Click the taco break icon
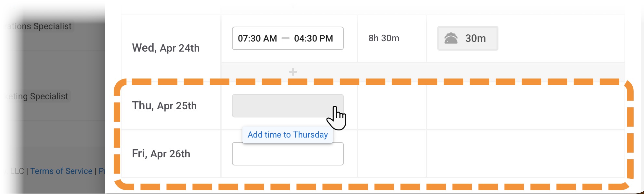The image size is (644, 194). pos(451,38)
